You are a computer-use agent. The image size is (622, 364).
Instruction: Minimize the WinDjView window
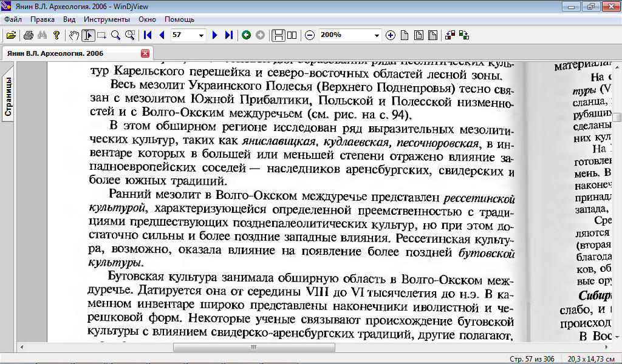[x=572, y=6]
